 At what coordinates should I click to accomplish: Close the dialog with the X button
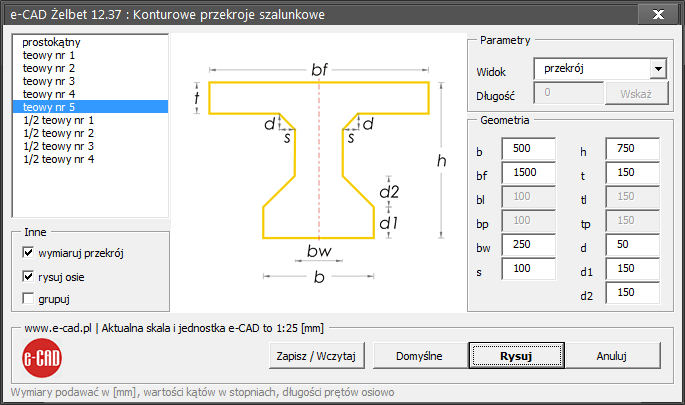tap(658, 14)
